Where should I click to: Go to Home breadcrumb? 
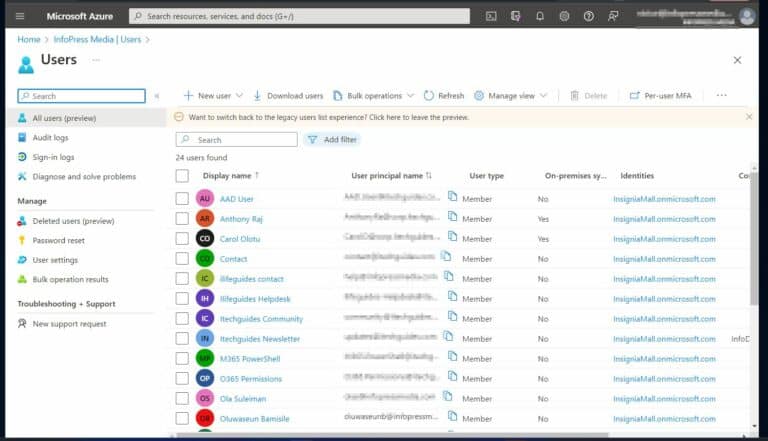(29, 39)
